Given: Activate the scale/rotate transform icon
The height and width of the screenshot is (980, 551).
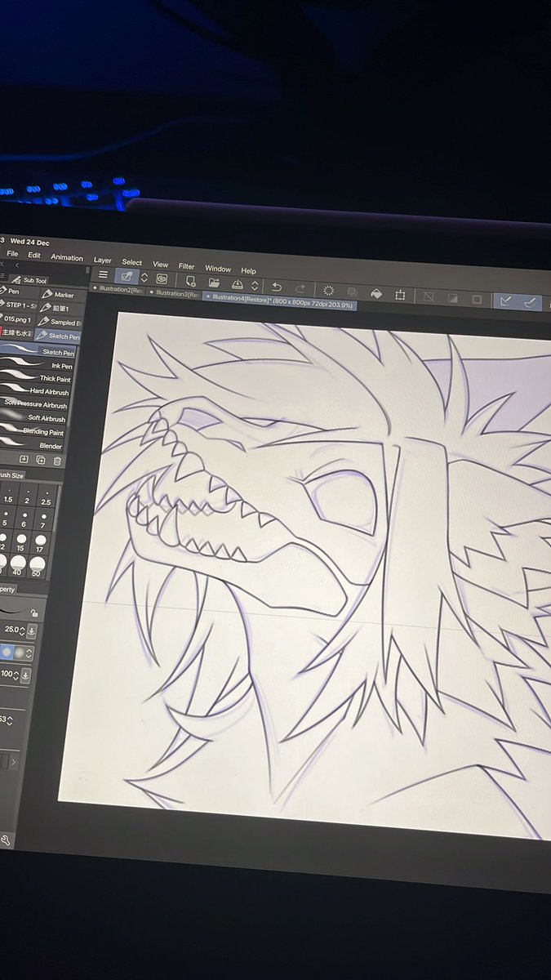Looking at the screenshot, I should (400, 295).
